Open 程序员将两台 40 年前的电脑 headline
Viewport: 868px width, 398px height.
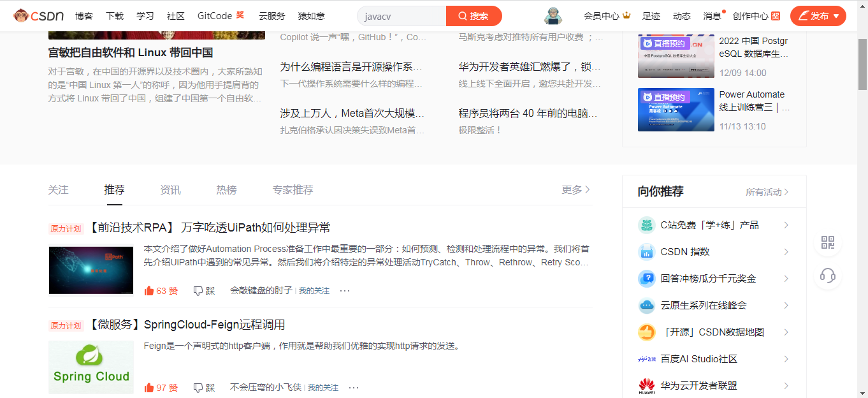tap(528, 114)
